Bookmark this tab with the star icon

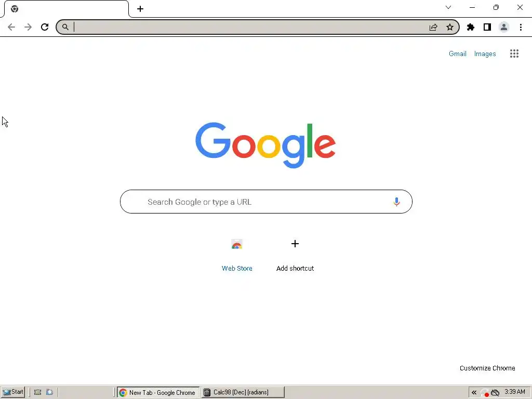pyautogui.click(x=450, y=27)
